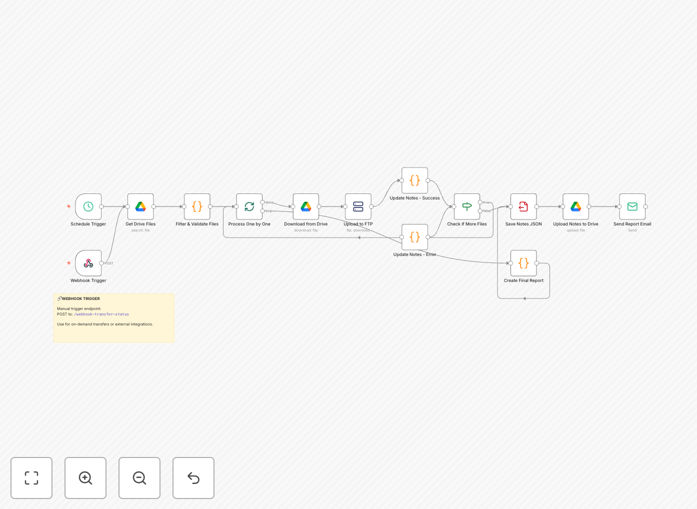
Task: Open the Download from Drive node
Action: click(x=306, y=206)
